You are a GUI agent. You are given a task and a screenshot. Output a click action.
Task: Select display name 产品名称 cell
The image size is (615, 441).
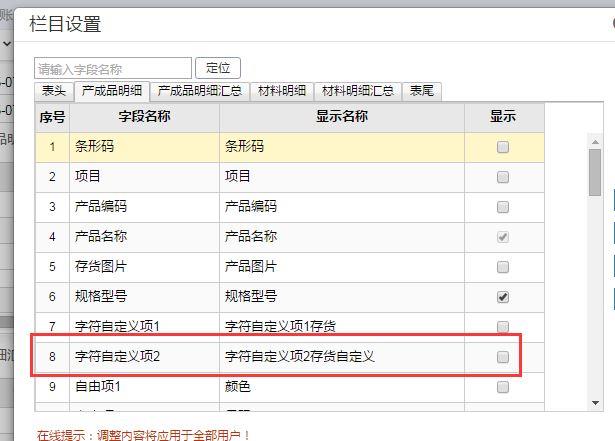[342, 237]
